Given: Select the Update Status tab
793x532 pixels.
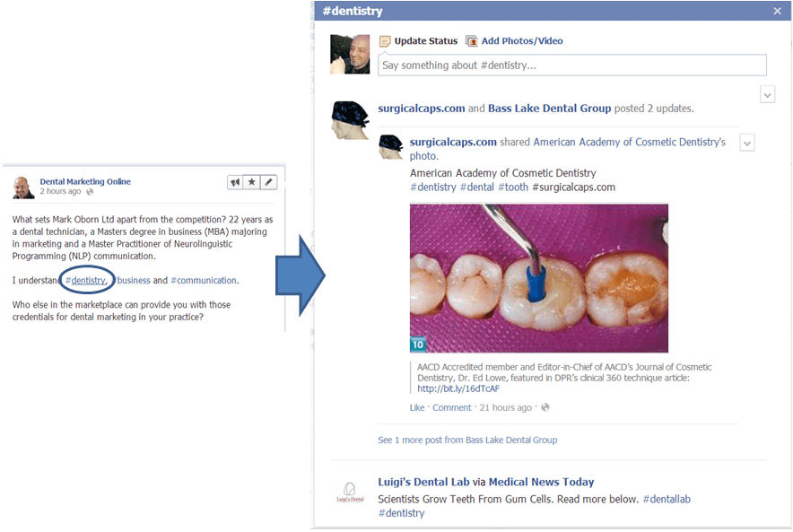Looking at the screenshot, I should [419, 41].
